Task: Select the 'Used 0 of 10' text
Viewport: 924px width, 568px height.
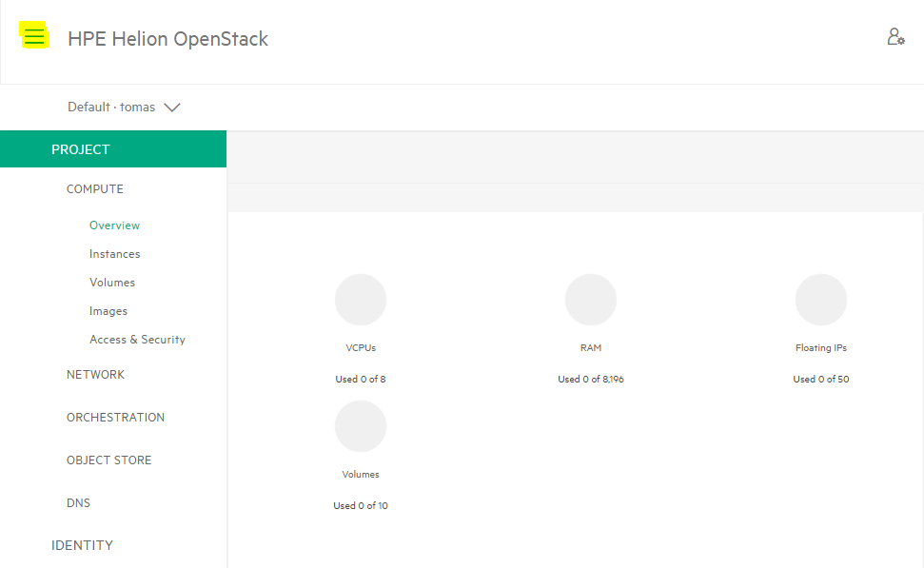Action: coord(361,505)
